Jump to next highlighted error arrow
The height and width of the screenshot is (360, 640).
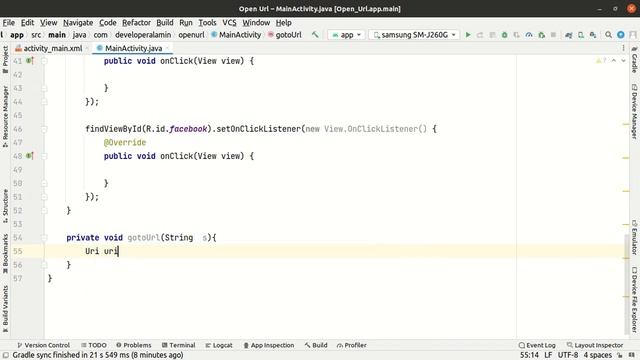tap(623, 61)
